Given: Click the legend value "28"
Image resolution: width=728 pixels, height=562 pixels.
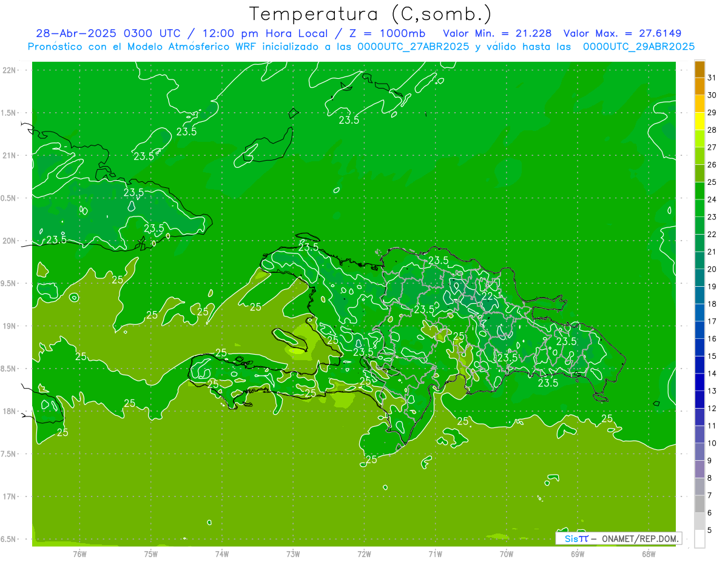Looking at the screenshot, I should coord(713,130).
